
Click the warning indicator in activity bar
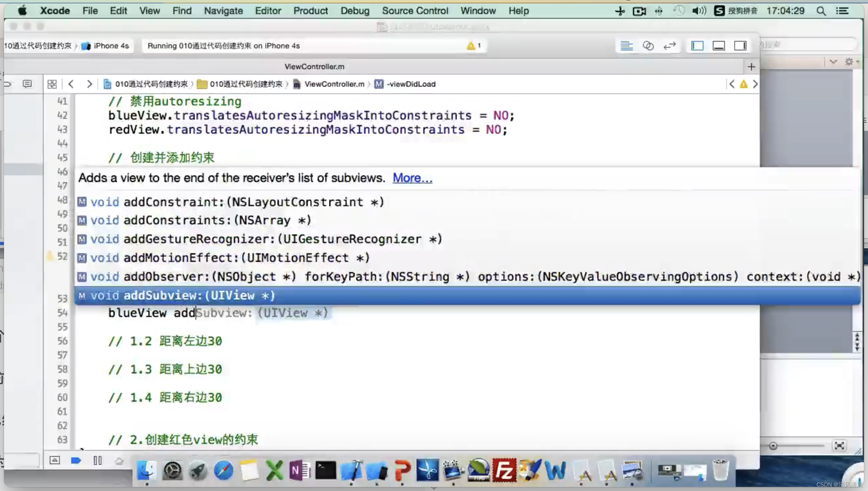[474, 46]
